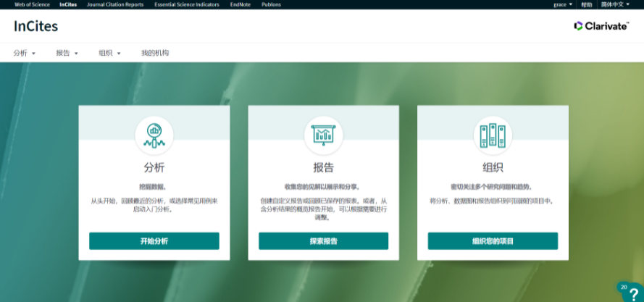Click the 收集您的见解以展示和分享 text

pos(322,187)
